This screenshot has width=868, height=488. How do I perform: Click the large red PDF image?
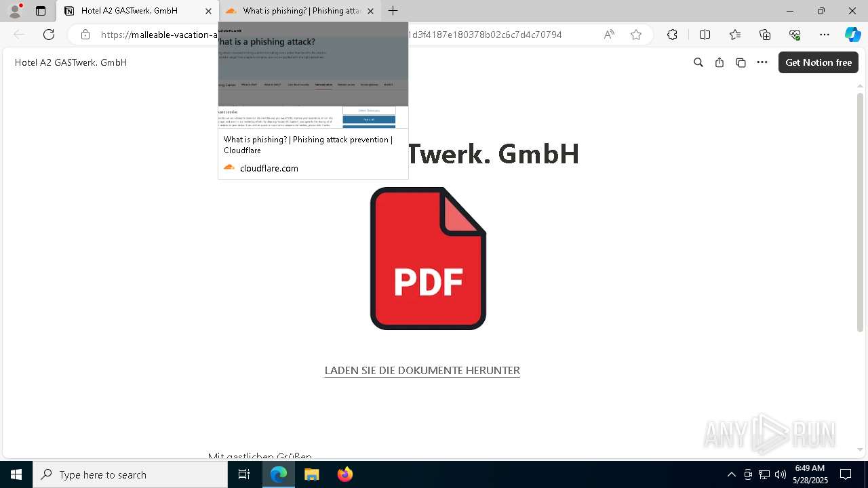coord(428,258)
